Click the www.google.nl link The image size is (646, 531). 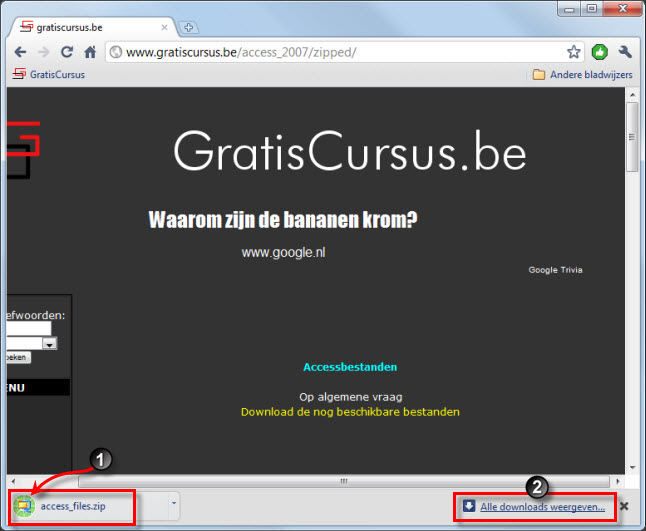[283, 252]
